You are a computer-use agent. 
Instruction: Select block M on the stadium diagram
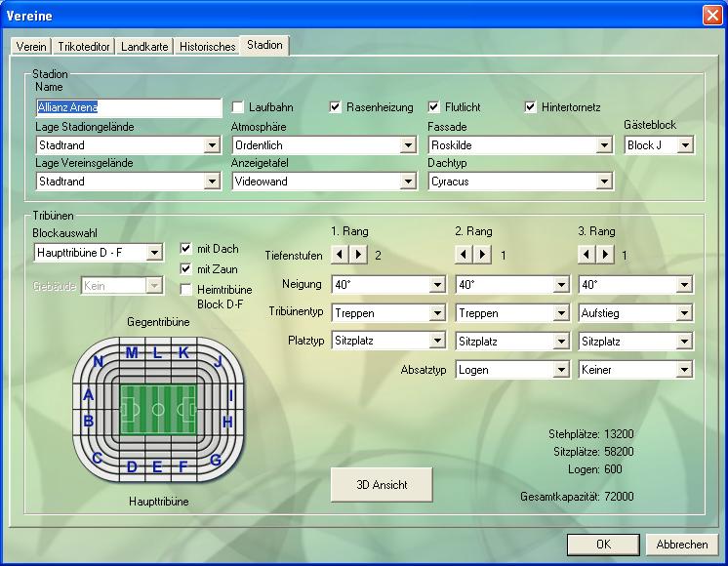(132, 353)
